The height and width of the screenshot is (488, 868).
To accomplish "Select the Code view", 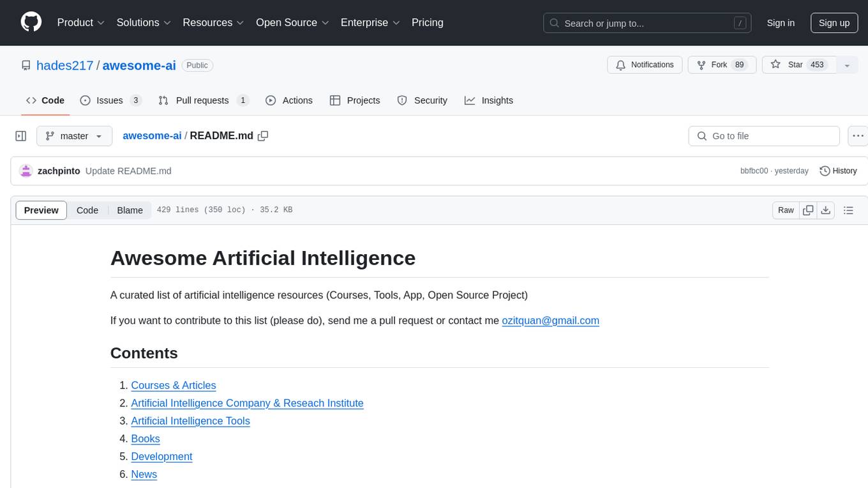I will click(x=87, y=210).
